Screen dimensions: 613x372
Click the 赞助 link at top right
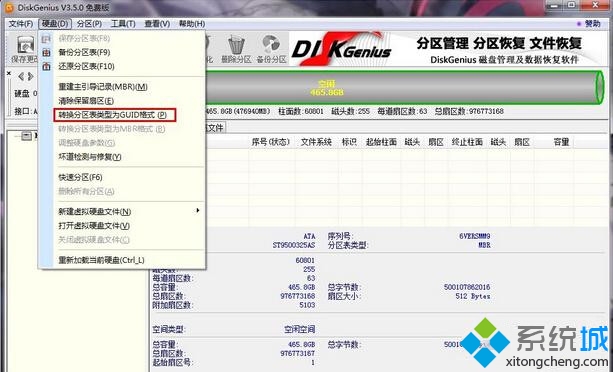pos(588,24)
